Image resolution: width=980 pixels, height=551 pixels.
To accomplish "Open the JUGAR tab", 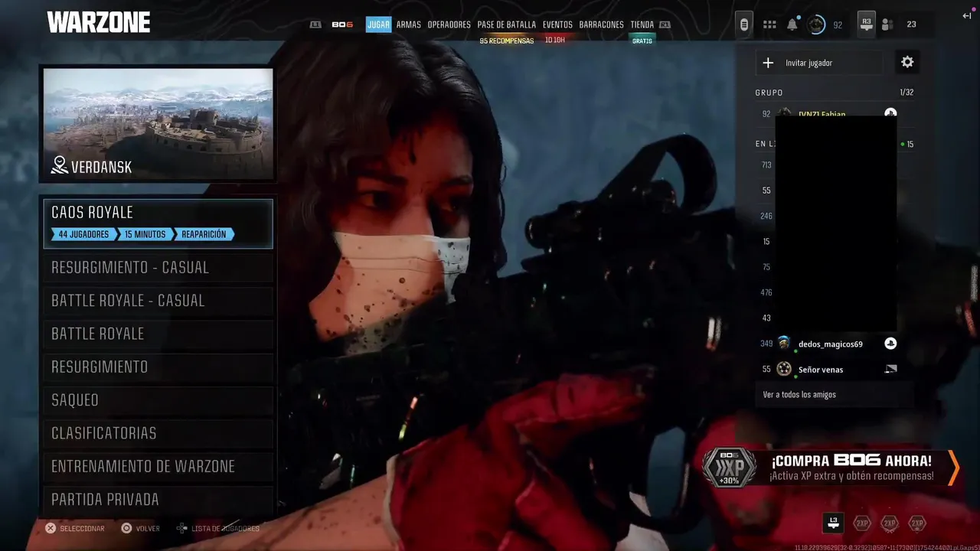I will coord(378,24).
